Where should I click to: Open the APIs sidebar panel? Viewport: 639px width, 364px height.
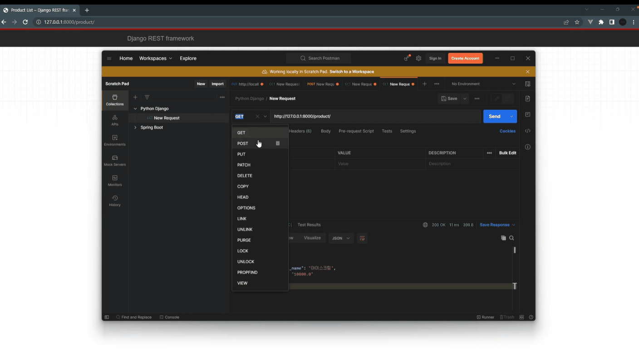(x=115, y=120)
